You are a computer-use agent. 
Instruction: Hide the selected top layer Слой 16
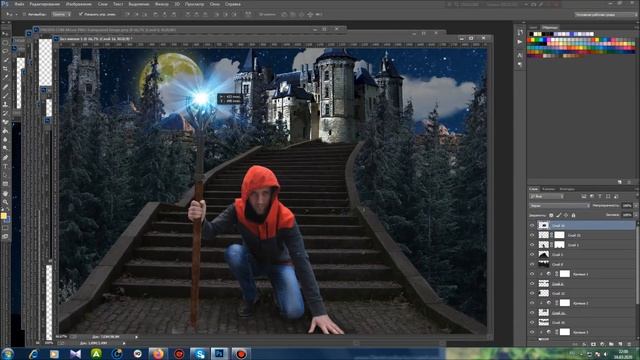coord(532,225)
